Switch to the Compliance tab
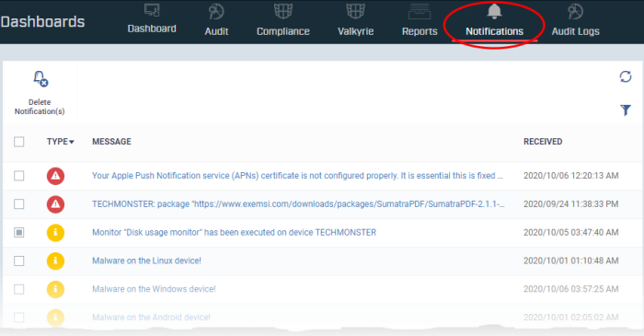The width and height of the screenshot is (644, 336). (283, 19)
